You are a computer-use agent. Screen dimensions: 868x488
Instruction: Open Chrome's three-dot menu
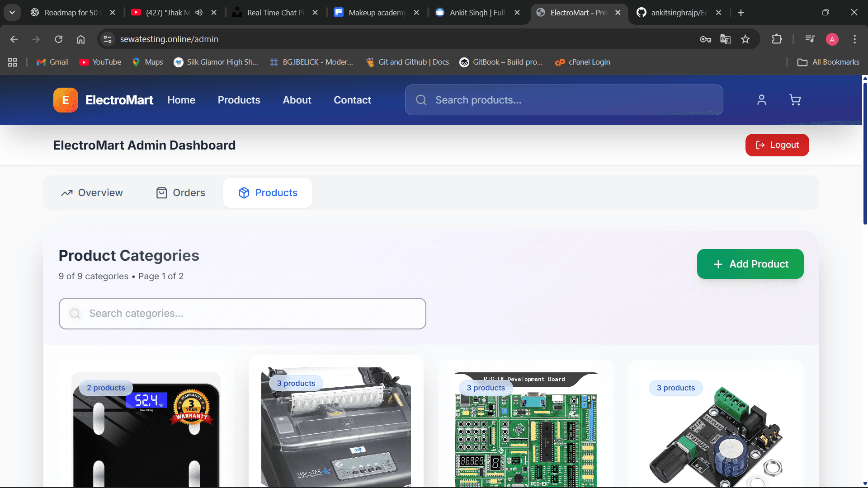[854, 39]
